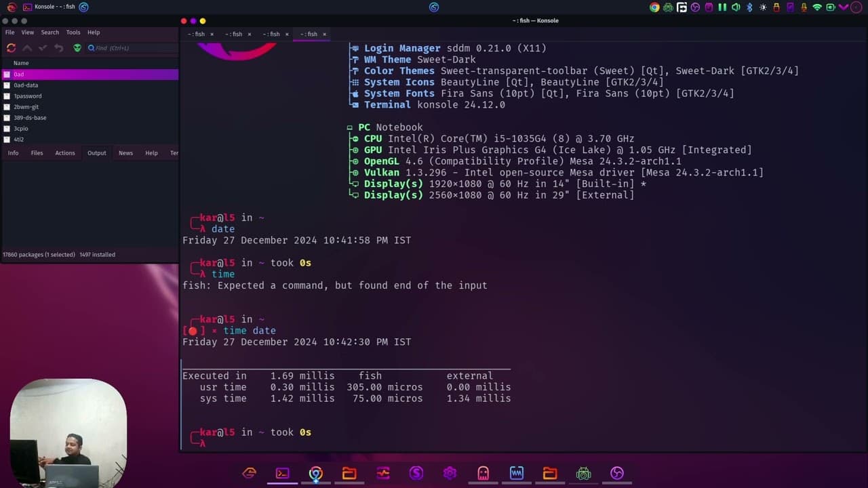The width and height of the screenshot is (868, 488).
Task: Click the status icon beside 1password
Action: point(7,96)
